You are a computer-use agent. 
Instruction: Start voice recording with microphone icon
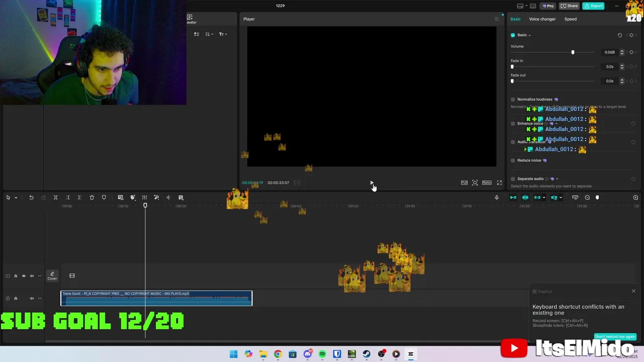[x=497, y=198]
